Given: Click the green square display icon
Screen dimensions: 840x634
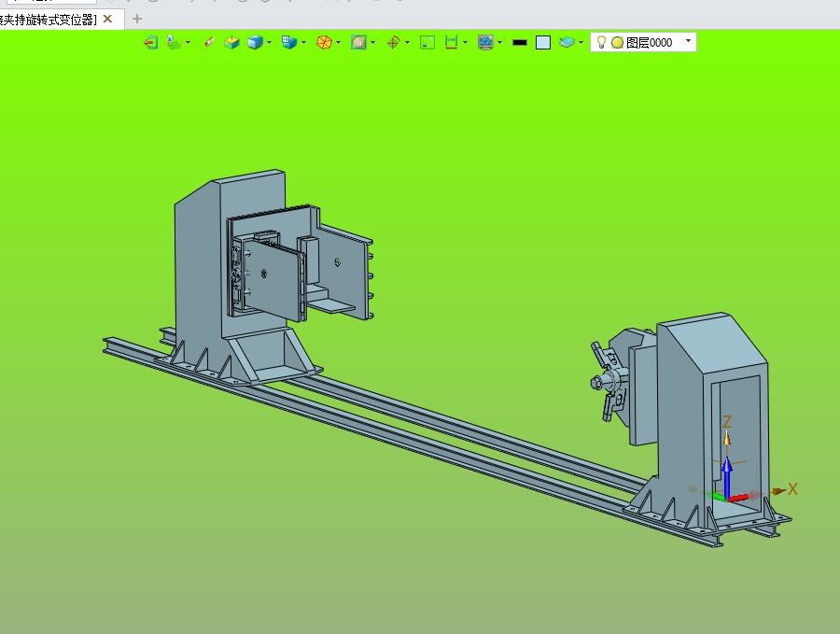Looking at the screenshot, I should pos(427,42).
